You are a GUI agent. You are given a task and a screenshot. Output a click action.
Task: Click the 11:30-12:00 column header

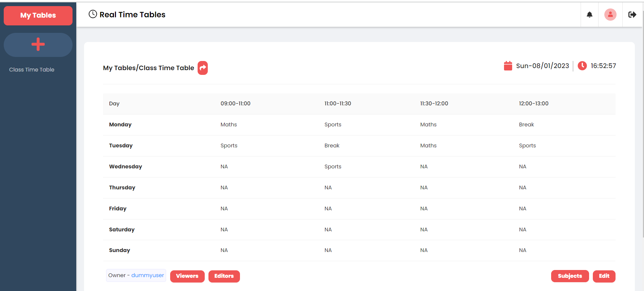(x=434, y=104)
